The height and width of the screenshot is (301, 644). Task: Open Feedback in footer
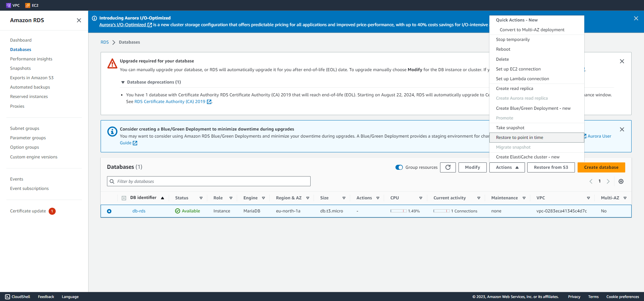point(46,297)
